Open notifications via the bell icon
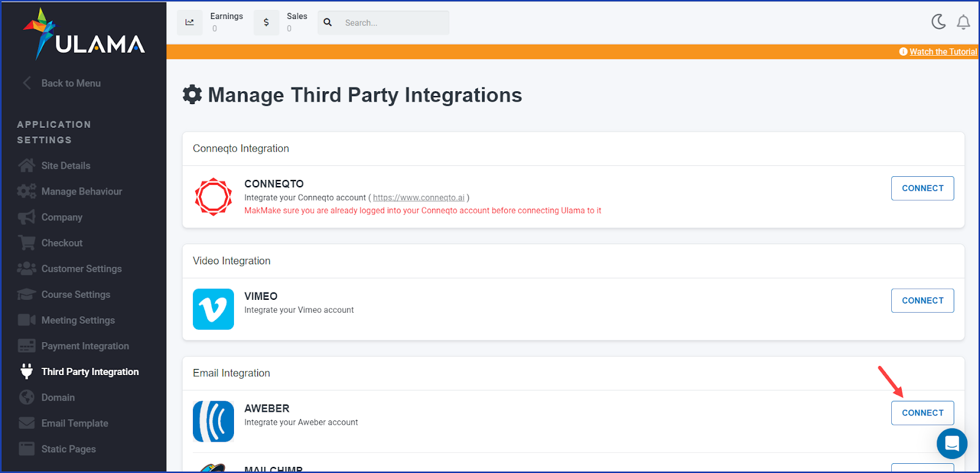Viewport: 980px width, 473px height. 963,22
